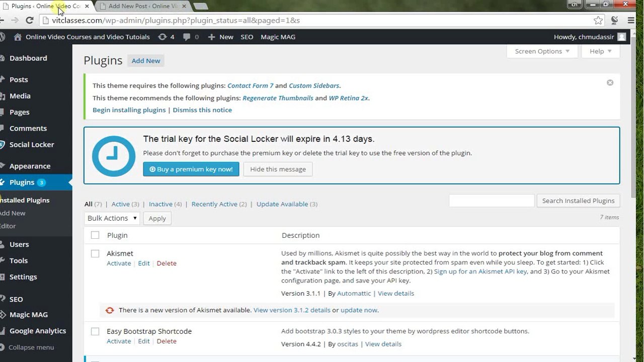
Task: Click Begin installing plugins link
Action: coord(129,110)
